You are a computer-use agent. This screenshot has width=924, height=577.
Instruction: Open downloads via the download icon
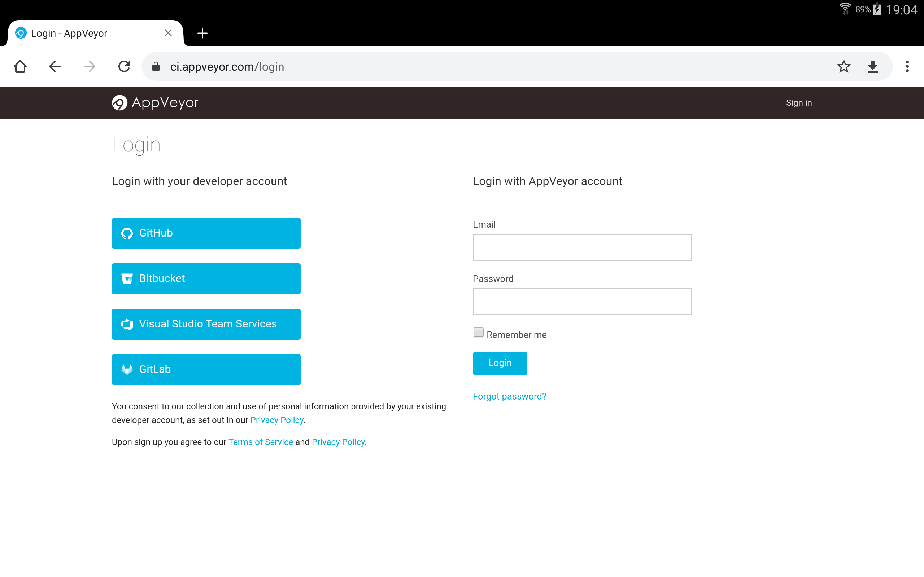(x=872, y=66)
